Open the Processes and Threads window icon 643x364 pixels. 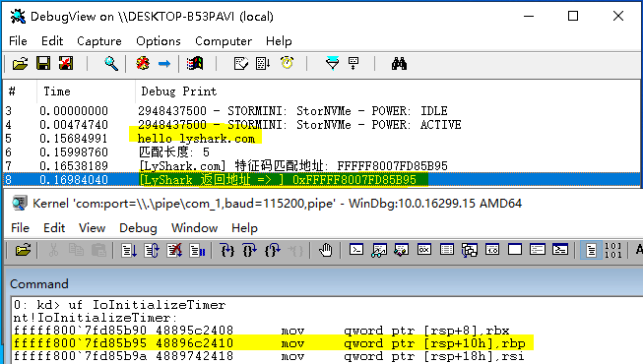click(x=538, y=250)
